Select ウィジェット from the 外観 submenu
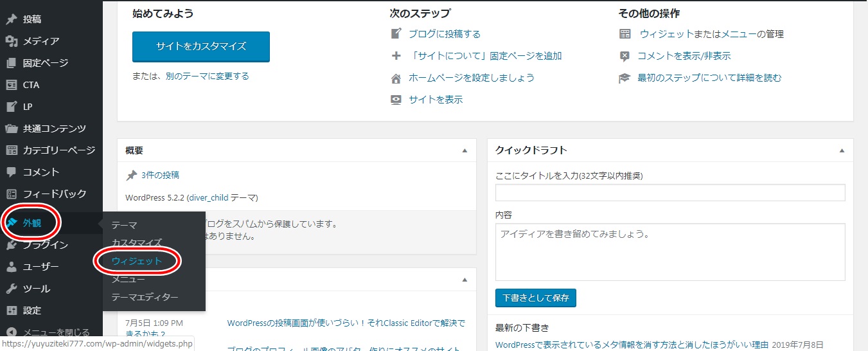This screenshot has height=351, width=868. (137, 261)
